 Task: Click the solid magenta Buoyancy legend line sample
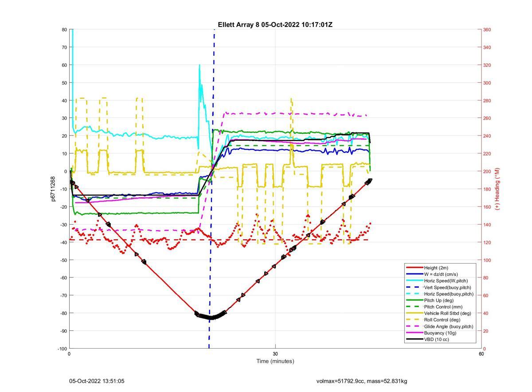pos(414,333)
